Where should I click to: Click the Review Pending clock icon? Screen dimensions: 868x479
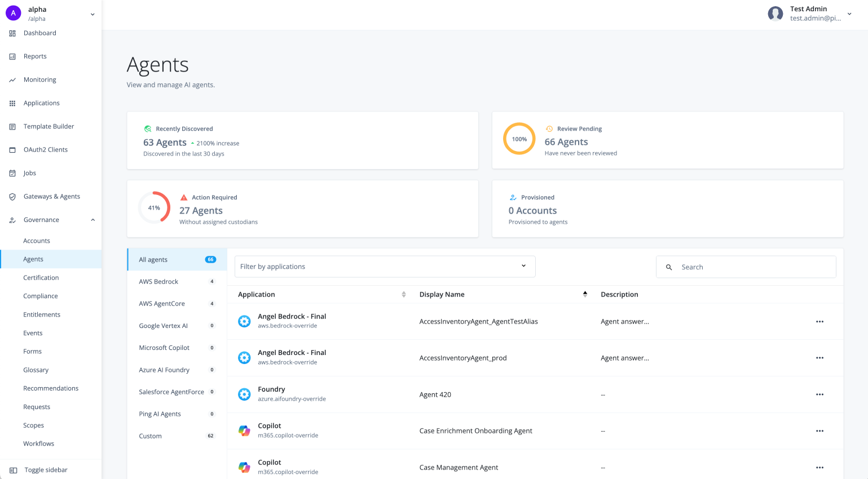point(549,129)
